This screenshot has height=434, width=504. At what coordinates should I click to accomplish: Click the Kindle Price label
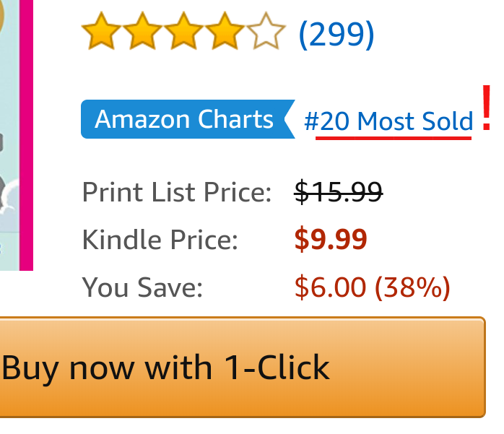pyautogui.click(x=160, y=240)
